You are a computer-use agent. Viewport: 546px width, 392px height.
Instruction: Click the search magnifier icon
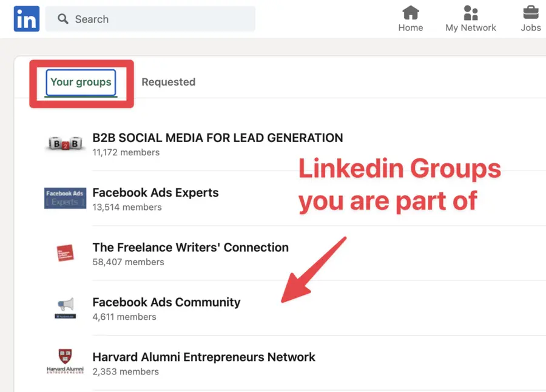62,19
